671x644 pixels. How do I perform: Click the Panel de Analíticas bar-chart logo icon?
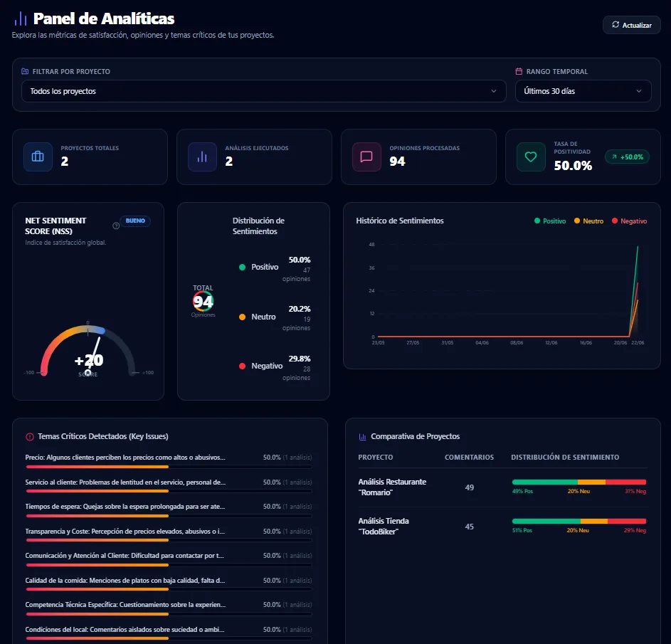(20, 19)
